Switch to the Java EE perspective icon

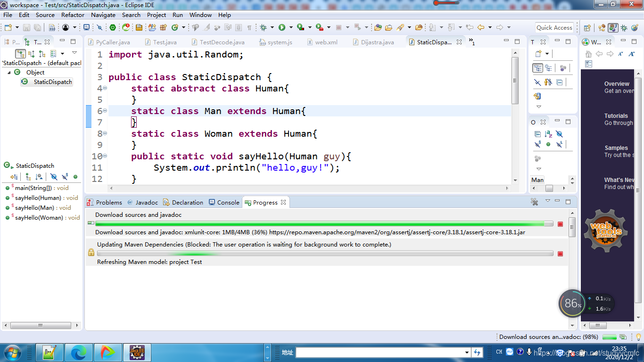pos(602,28)
